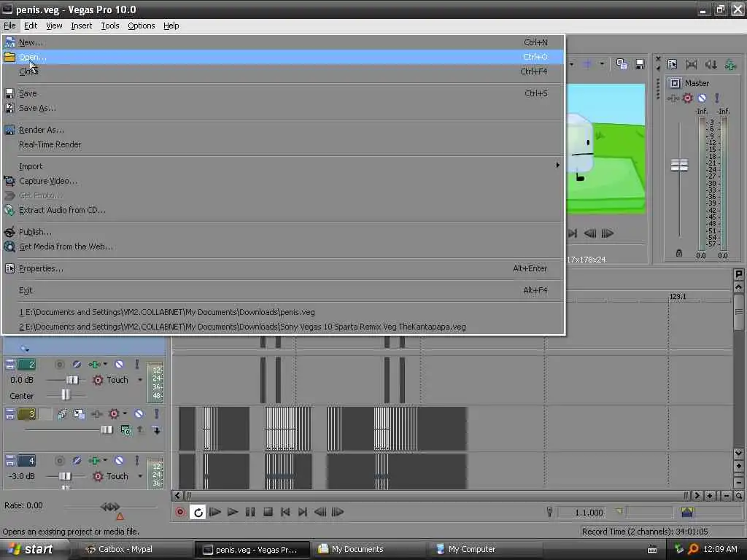Click the Stop button in transport bar
This screenshot has width=747, height=560.
pyautogui.click(x=268, y=513)
